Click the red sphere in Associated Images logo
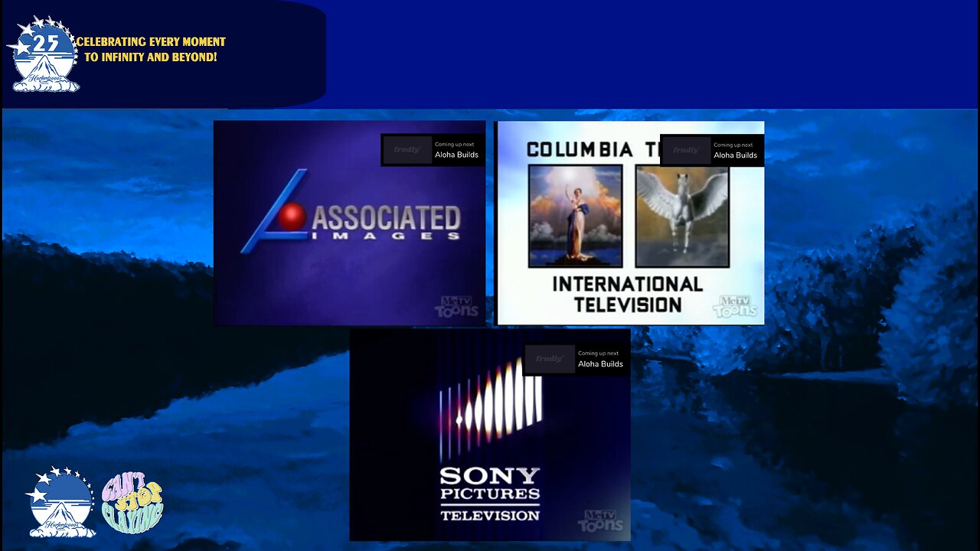Screen dimensions: 980x551 coord(292,217)
